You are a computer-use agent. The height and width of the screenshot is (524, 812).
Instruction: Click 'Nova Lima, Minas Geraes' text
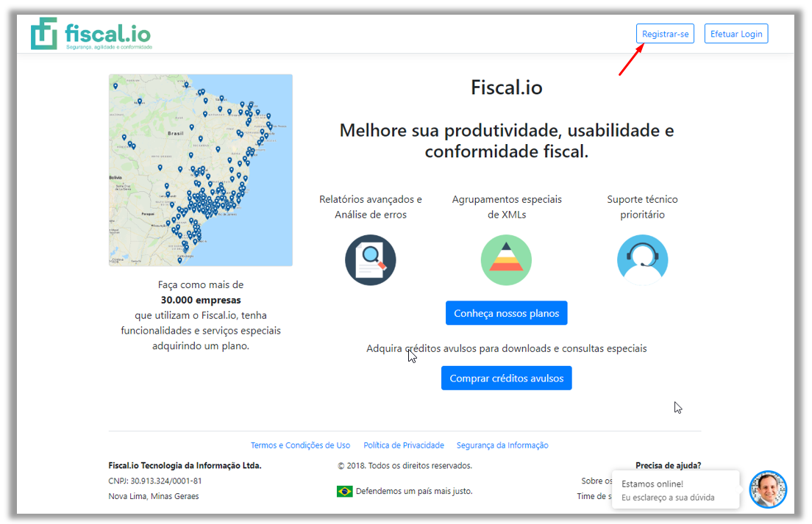(153, 497)
